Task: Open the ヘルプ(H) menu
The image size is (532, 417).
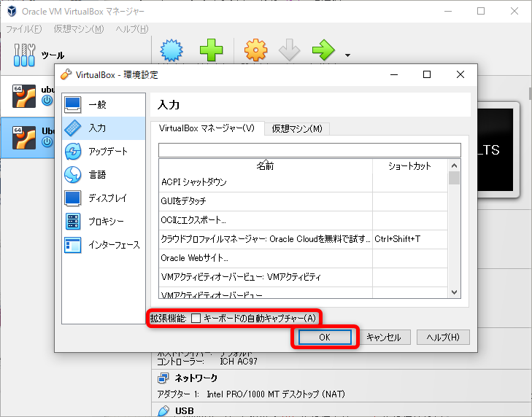Action: (132, 29)
